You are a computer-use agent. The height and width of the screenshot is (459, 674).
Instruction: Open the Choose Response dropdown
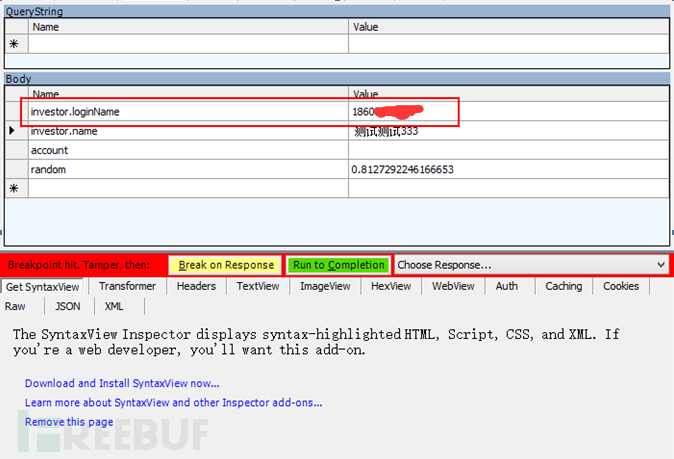[531, 265]
